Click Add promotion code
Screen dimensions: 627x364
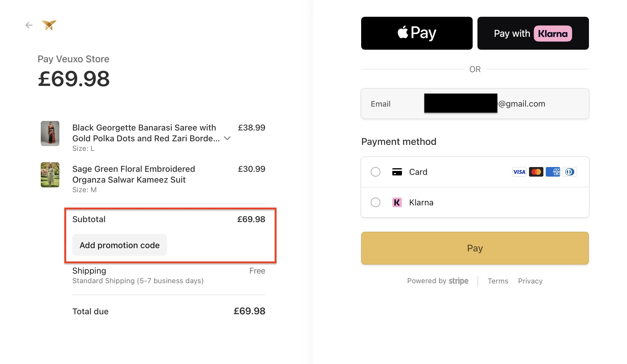pyautogui.click(x=120, y=245)
